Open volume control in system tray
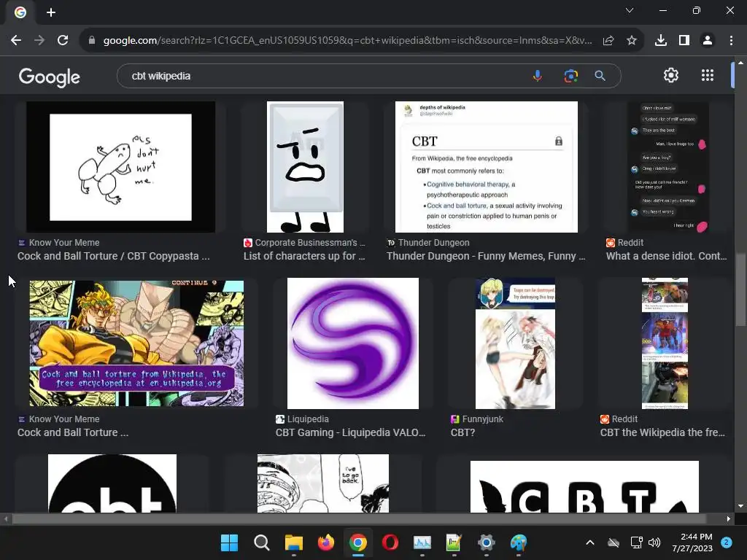 coord(654,542)
